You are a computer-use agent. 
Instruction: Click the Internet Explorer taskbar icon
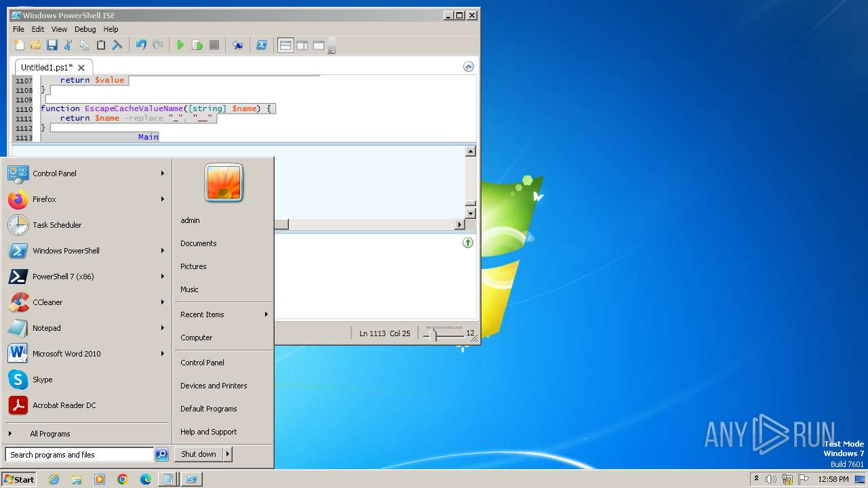point(54,479)
